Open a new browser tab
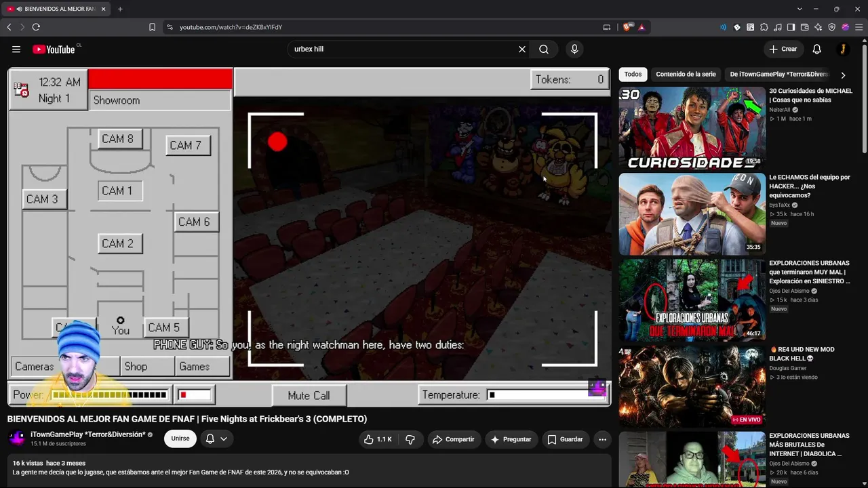 tap(120, 9)
